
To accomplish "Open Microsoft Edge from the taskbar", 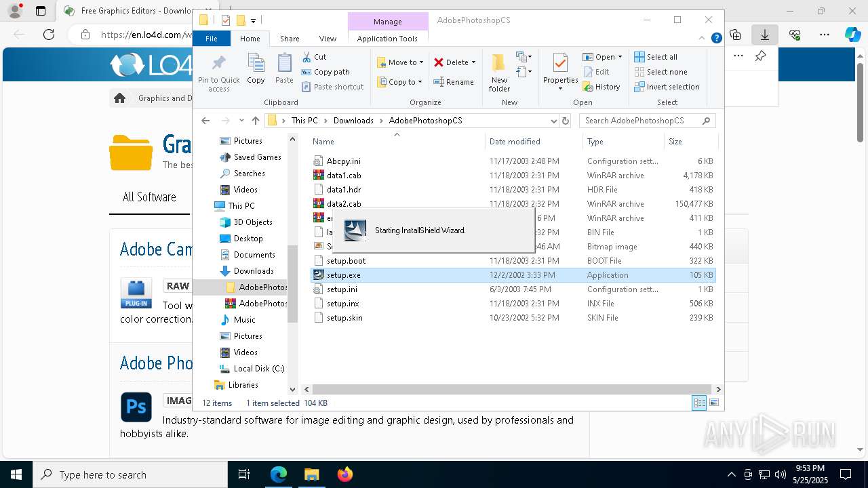I will pyautogui.click(x=279, y=474).
